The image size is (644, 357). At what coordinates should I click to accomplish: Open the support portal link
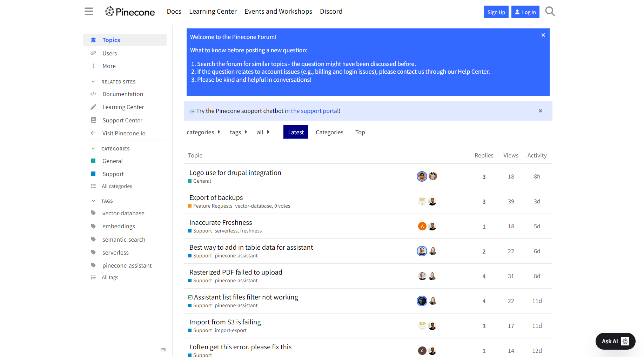(315, 111)
